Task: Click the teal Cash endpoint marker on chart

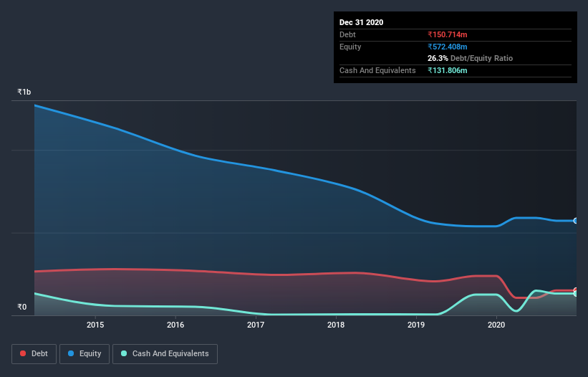Action: (576, 294)
